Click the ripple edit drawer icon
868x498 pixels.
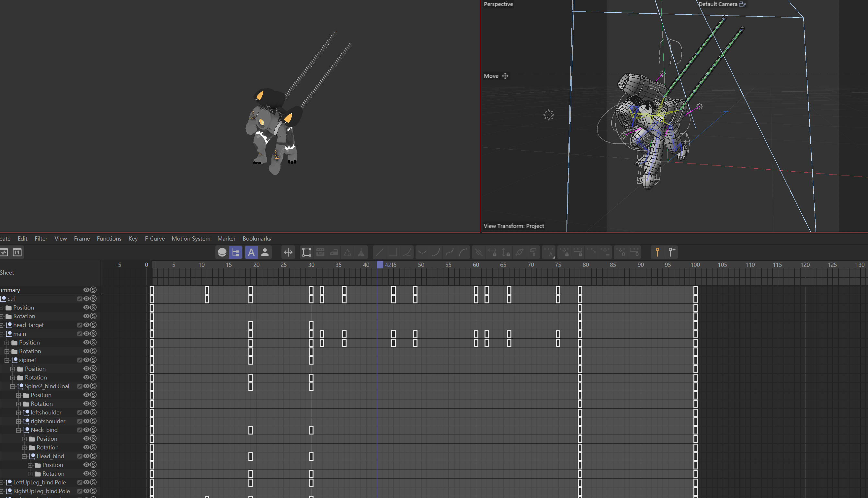(320, 253)
